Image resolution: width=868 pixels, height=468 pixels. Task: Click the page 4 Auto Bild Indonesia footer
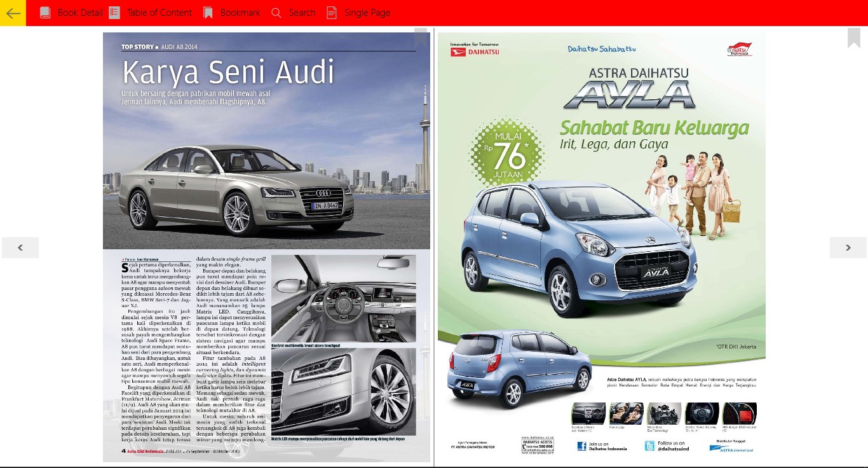(179, 452)
